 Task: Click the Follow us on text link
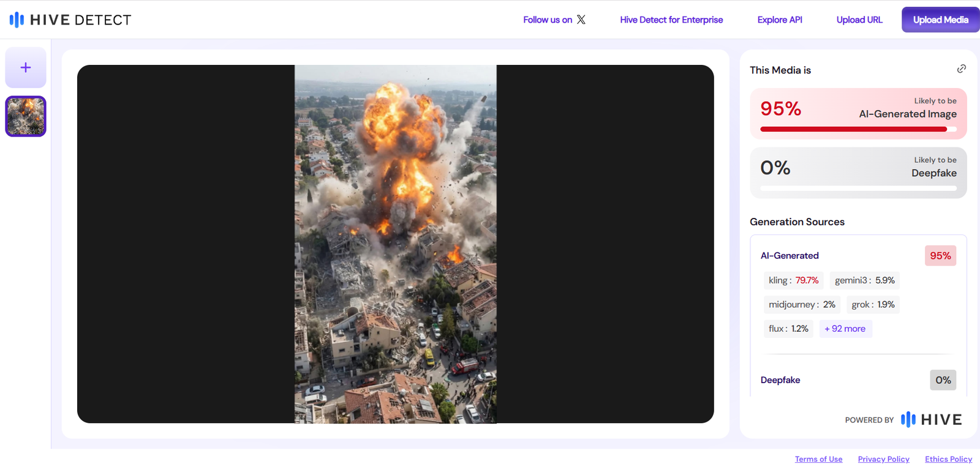(x=547, y=20)
